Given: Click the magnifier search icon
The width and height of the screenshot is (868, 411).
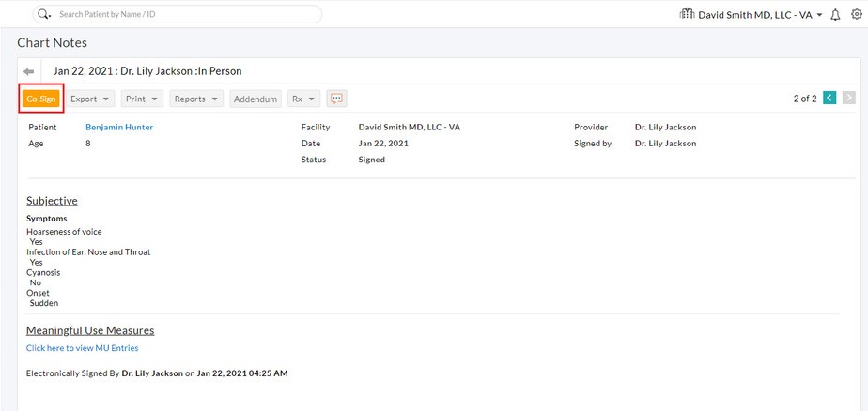Looking at the screenshot, I should click(x=44, y=14).
